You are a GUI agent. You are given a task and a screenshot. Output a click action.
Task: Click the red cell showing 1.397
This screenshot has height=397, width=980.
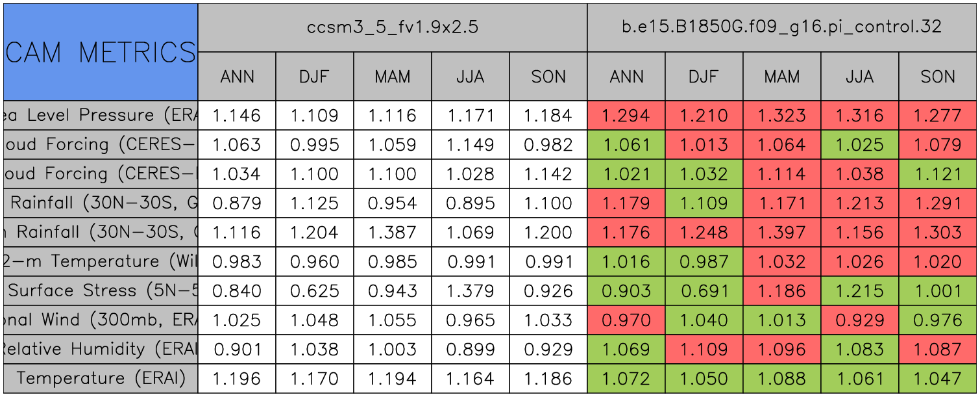click(781, 233)
